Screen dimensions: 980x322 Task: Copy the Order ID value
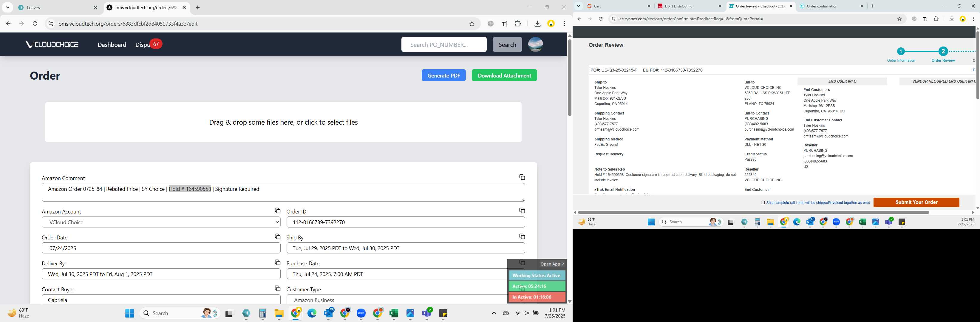point(522,210)
